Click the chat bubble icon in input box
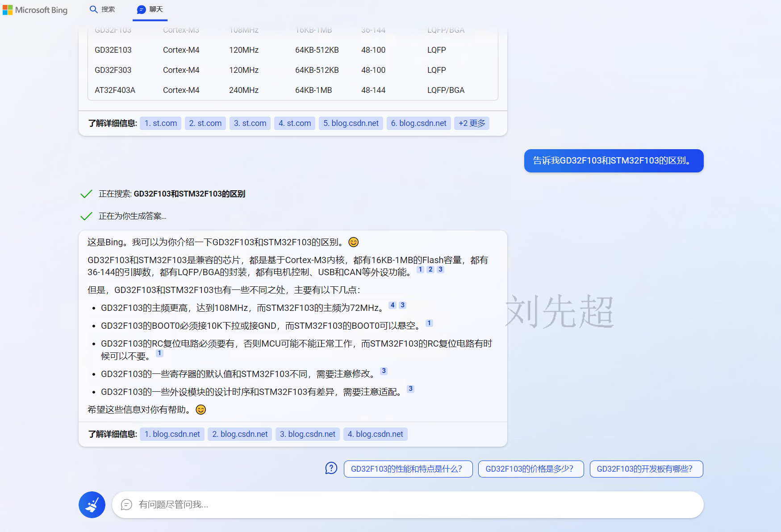This screenshot has height=532, width=781. [x=127, y=505]
